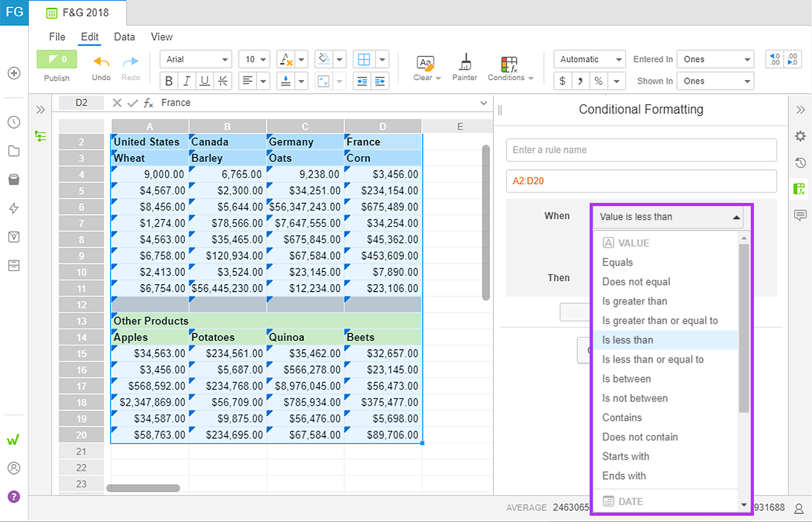This screenshot has height=522, width=812.
Task: Click the Publish button
Action: coord(57,59)
